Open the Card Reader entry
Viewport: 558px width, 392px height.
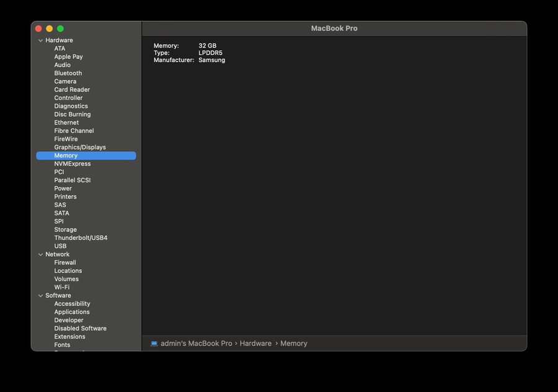pyautogui.click(x=72, y=89)
